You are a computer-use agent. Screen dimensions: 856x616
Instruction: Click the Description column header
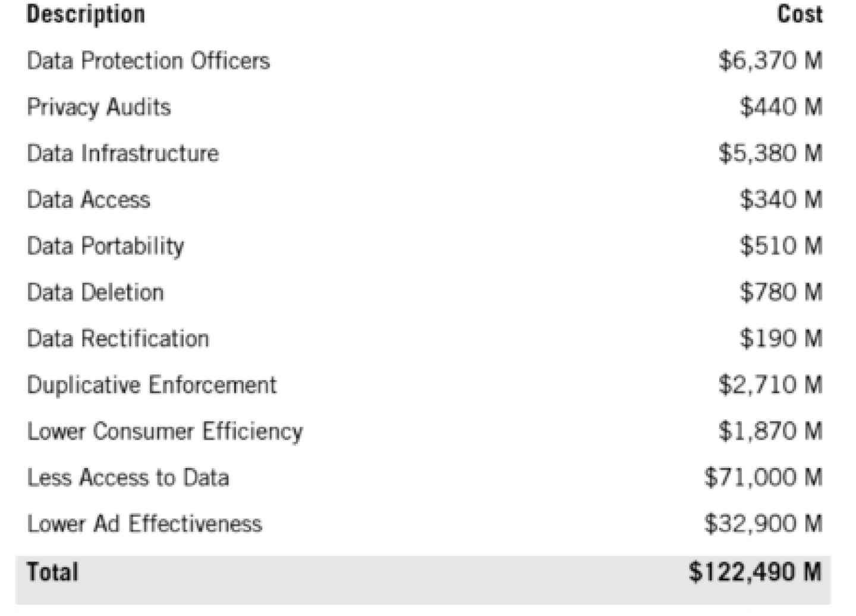tap(86, 14)
